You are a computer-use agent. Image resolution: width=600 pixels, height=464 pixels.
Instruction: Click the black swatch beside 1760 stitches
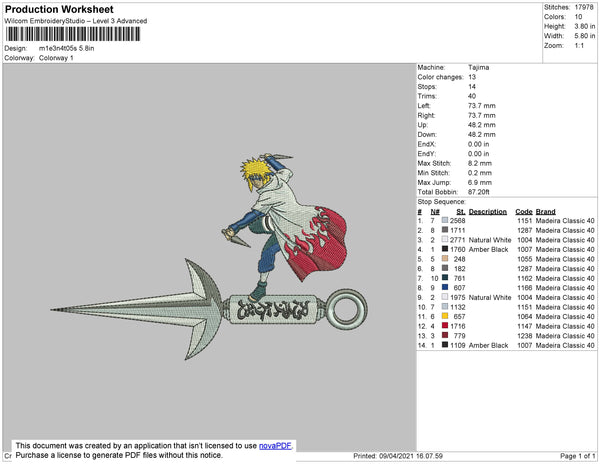click(x=445, y=249)
